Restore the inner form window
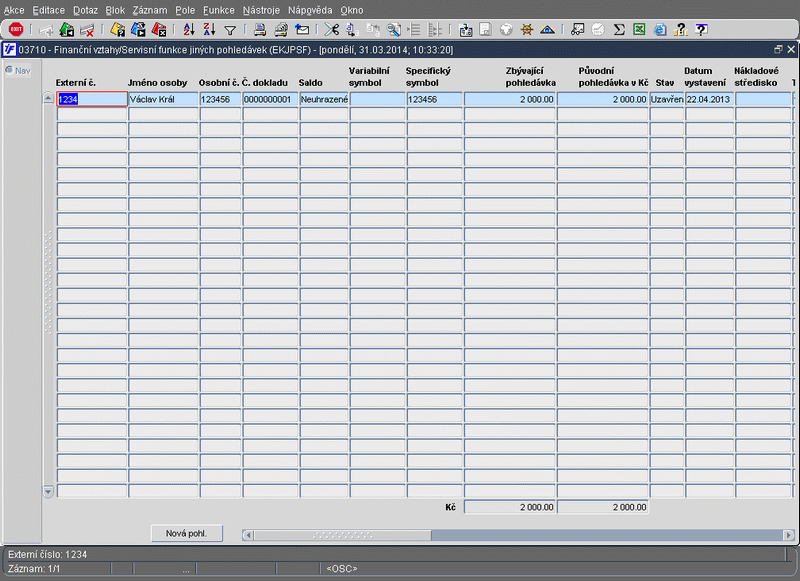Screen dimensions: 800x581 778,49
